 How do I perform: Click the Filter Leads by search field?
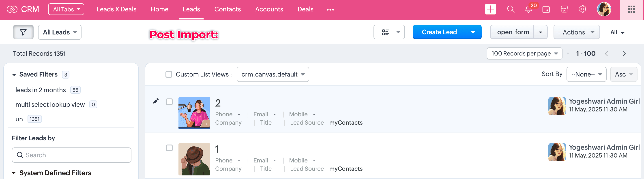pos(71,155)
